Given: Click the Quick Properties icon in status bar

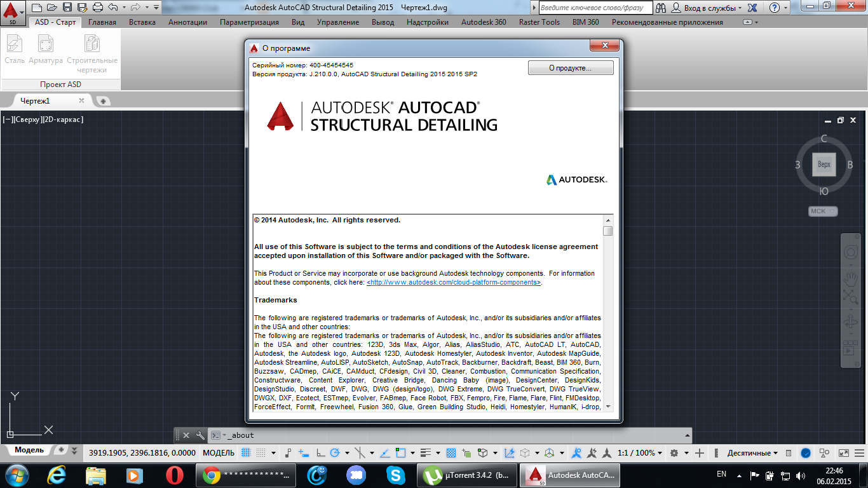Looking at the screenshot, I should [x=789, y=453].
